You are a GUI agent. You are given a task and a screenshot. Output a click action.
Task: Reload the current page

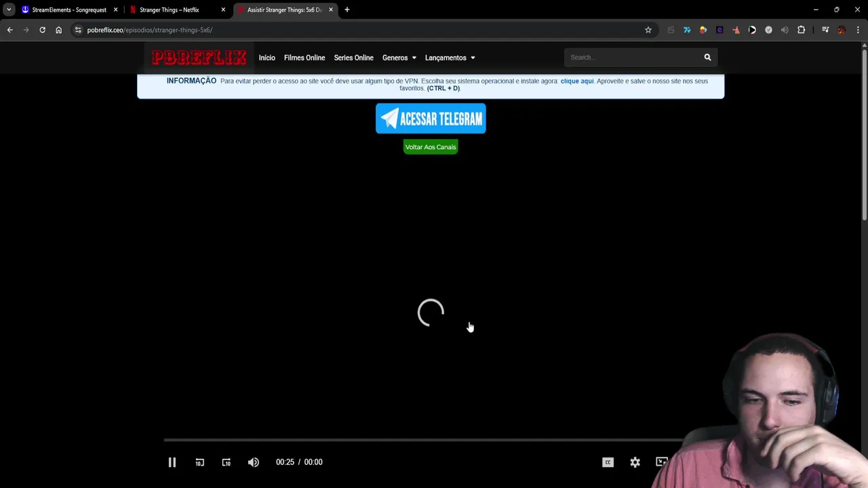coord(42,30)
